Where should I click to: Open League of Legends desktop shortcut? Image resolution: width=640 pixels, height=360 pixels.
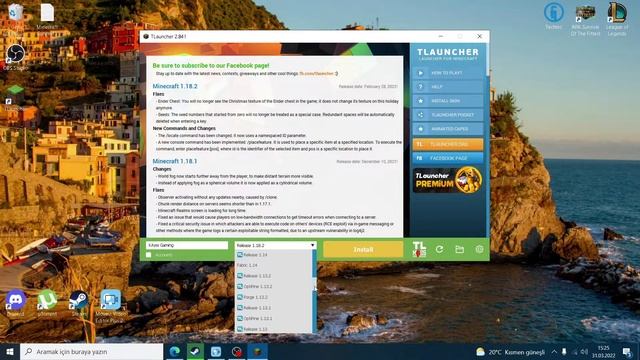[617, 19]
